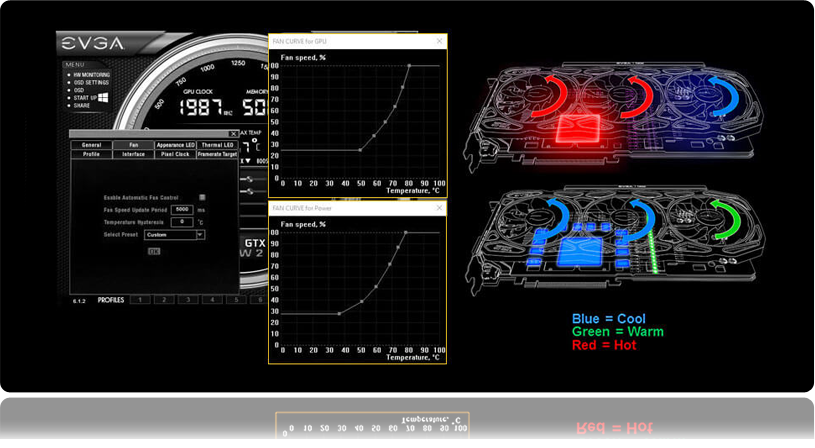The image size is (815, 448).
Task: Click Power fan curve top point at 100%
Action: (x=405, y=232)
